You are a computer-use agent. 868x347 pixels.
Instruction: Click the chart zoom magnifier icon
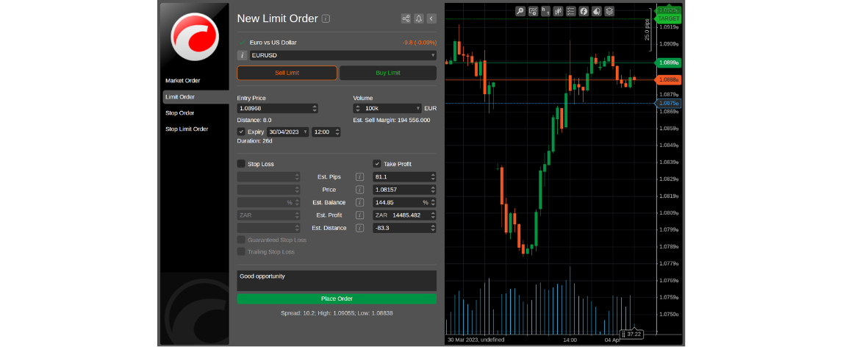[520, 11]
